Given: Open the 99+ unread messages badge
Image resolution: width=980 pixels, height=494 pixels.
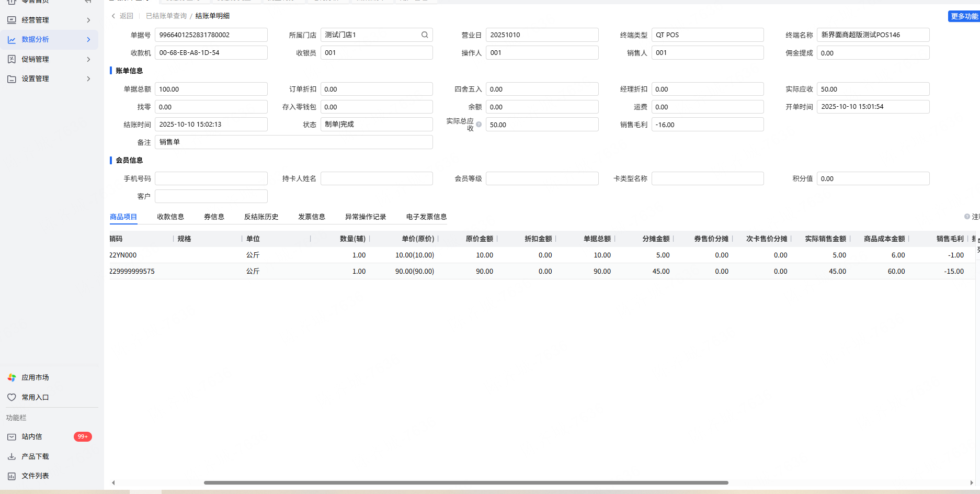Looking at the screenshot, I should (x=83, y=437).
